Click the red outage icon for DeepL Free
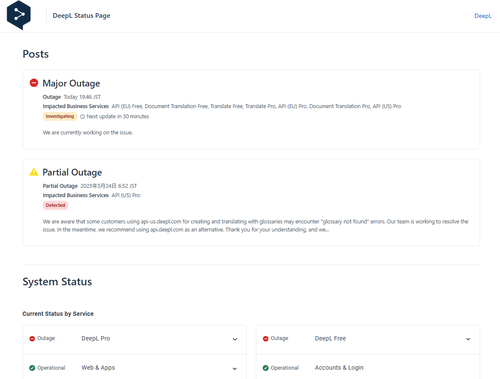 coord(265,339)
